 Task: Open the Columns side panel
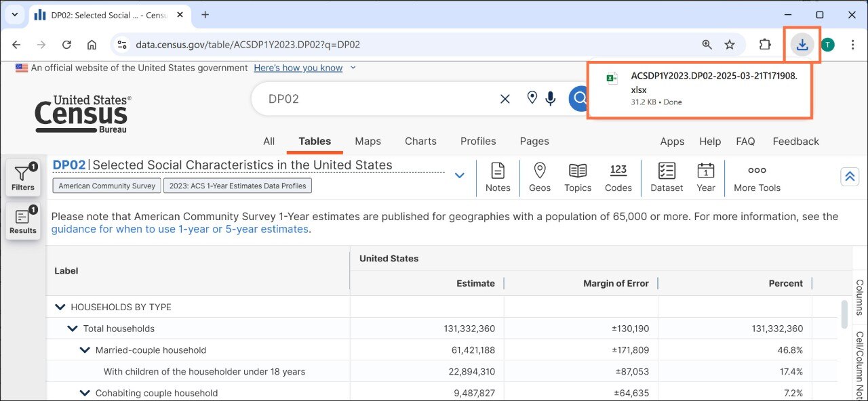point(860,297)
